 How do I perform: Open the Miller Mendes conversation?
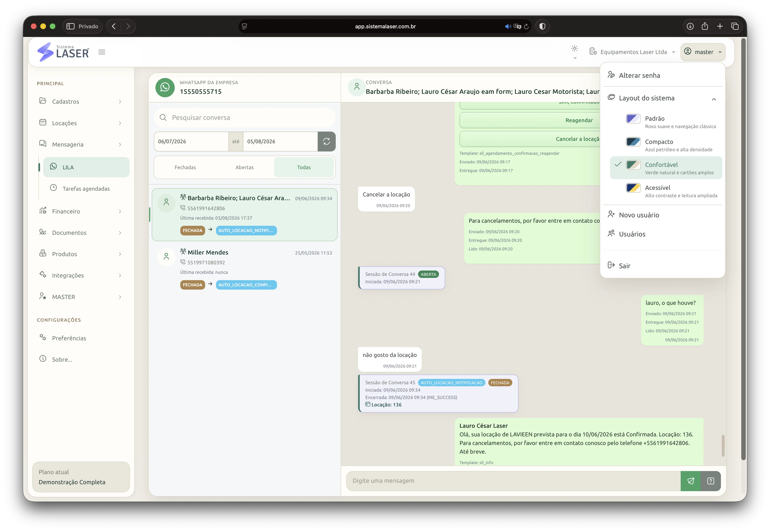pyautogui.click(x=244, y=269)
